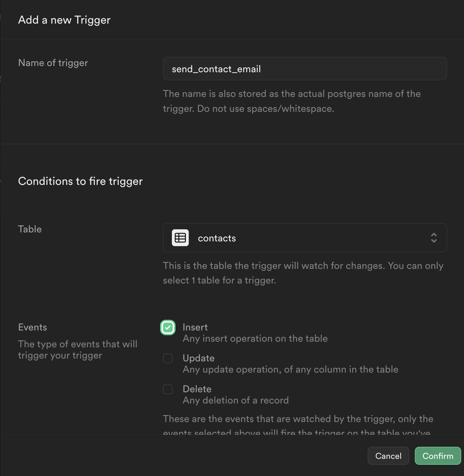Click the table grid icon in the selector
Screen dimensions: 464x476
tap(180, 238)
